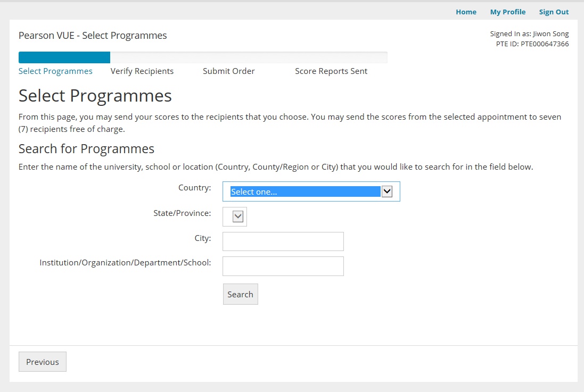Go to My Profile
This screenshot has width=584, height=392.
click(x=507, y=12)
